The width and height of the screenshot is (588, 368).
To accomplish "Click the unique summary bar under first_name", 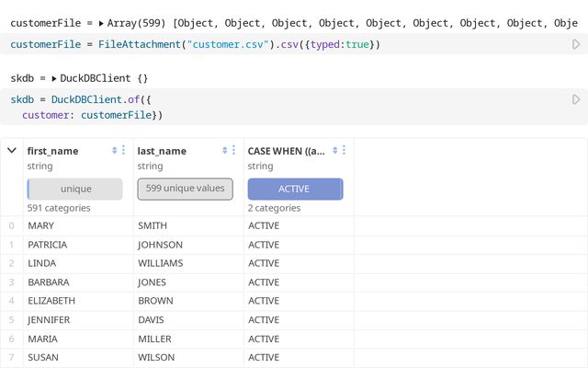I will tap(75, 189).
